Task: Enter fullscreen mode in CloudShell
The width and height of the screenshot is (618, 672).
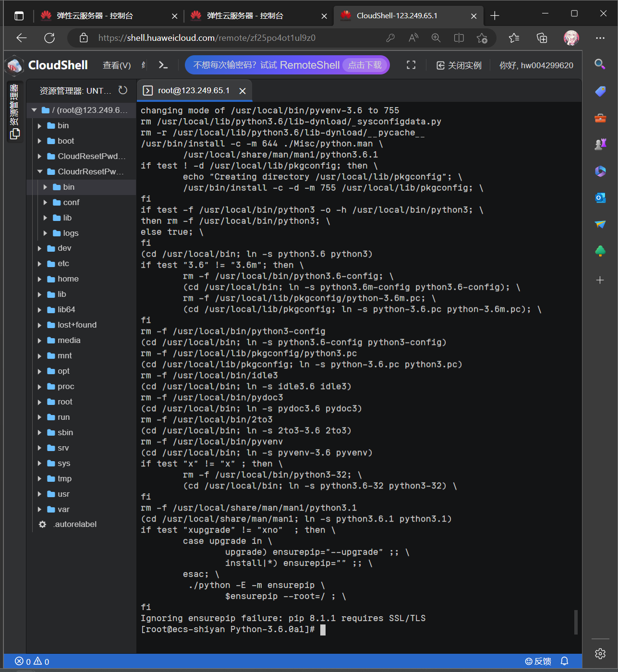Action: (x=411, y=65)
